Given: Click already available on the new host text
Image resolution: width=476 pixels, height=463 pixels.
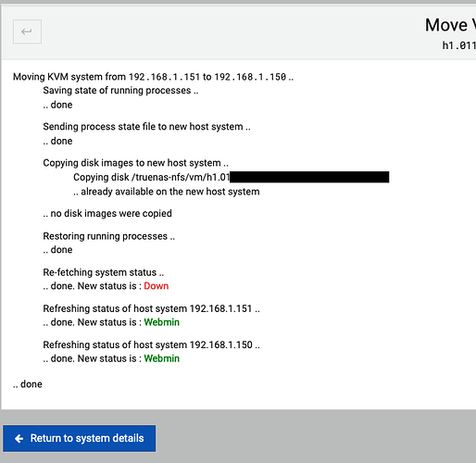Looking at the screenshot, I should tap(167, 192).
